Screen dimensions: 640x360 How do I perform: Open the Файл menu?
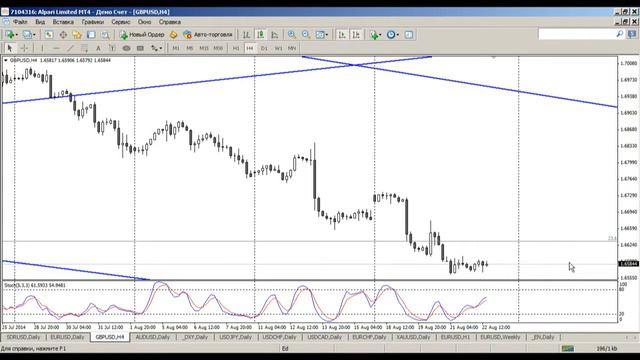click(20, 22)
